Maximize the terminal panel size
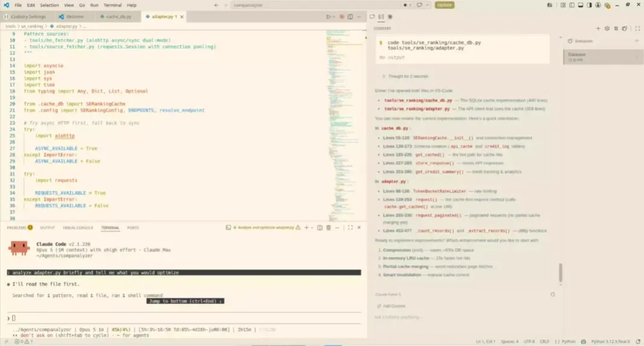The image size is (644, 346). tap(350, 228)
